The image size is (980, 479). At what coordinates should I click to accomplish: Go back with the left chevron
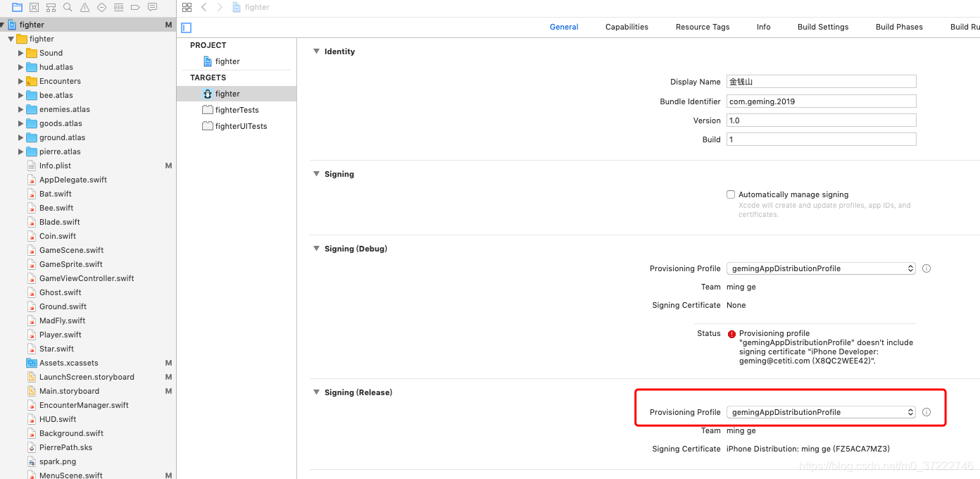click(x=204, y=7)
